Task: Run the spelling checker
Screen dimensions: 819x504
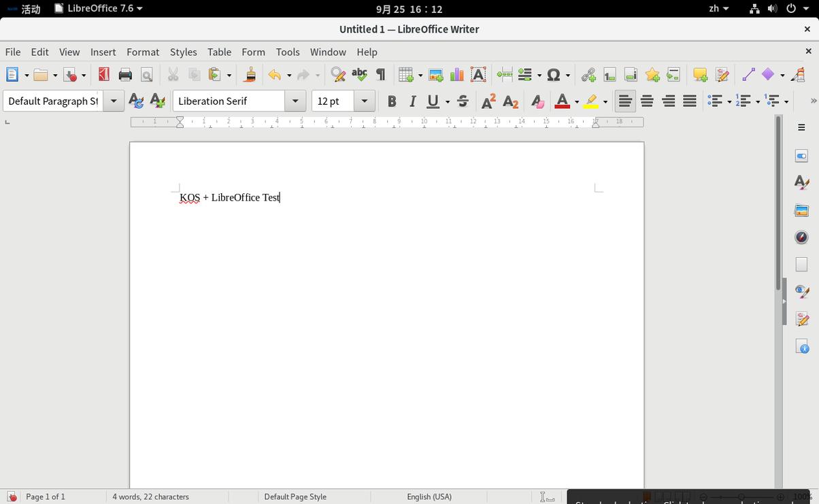Action: pos(359,75)
